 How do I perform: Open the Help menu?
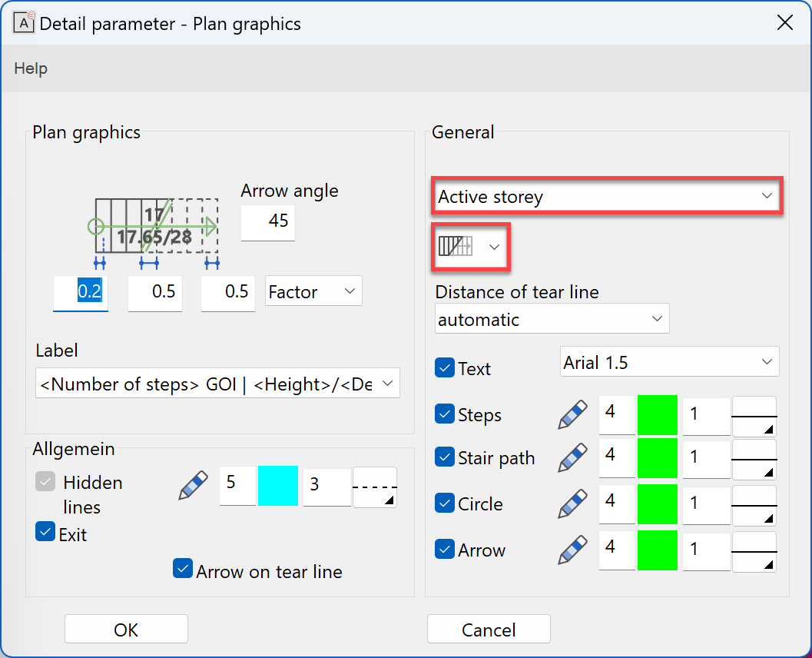click(31, 68)
